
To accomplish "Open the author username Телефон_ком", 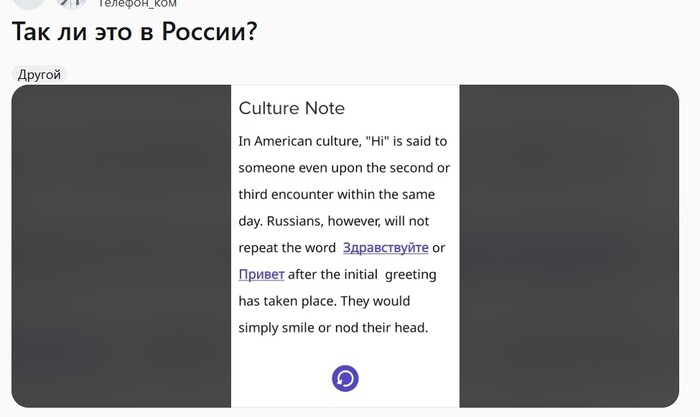I will click(137, 4).
